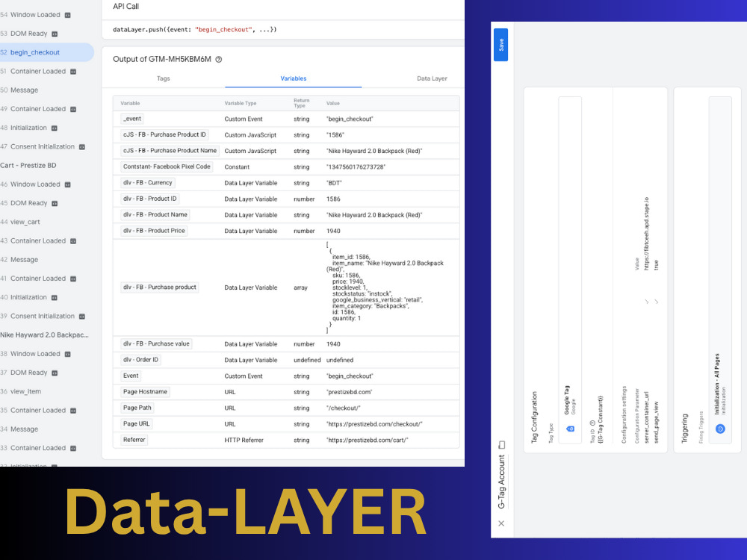Click the G-Tag Account tag name field
Image resolution: width=747 pixels, height=560 pixels.
pyautogui.click(x=501, y=482)
